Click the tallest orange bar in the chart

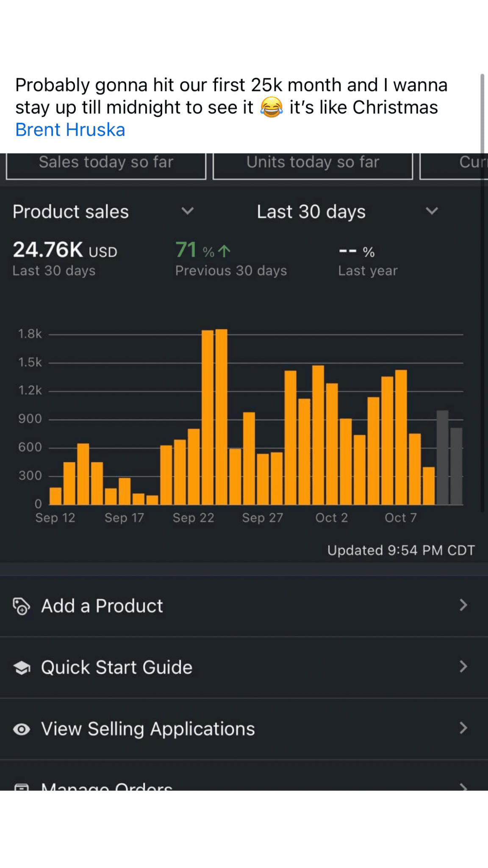pos(221,417)
